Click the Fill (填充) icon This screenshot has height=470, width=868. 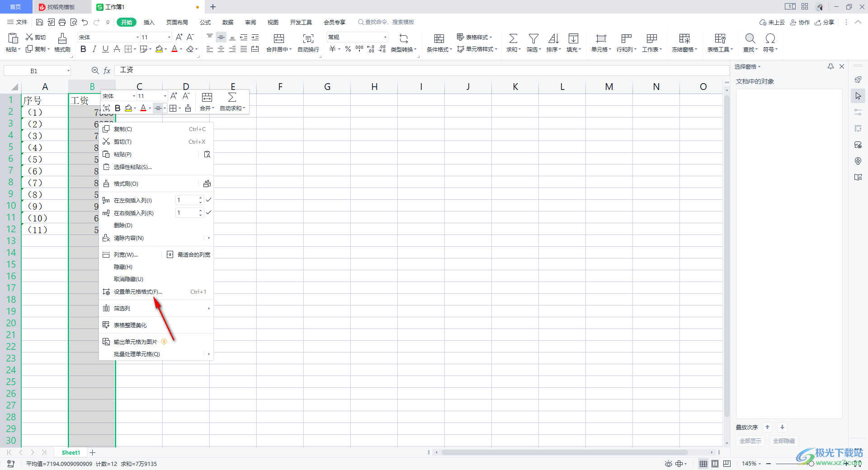click(x=573, y=38)
